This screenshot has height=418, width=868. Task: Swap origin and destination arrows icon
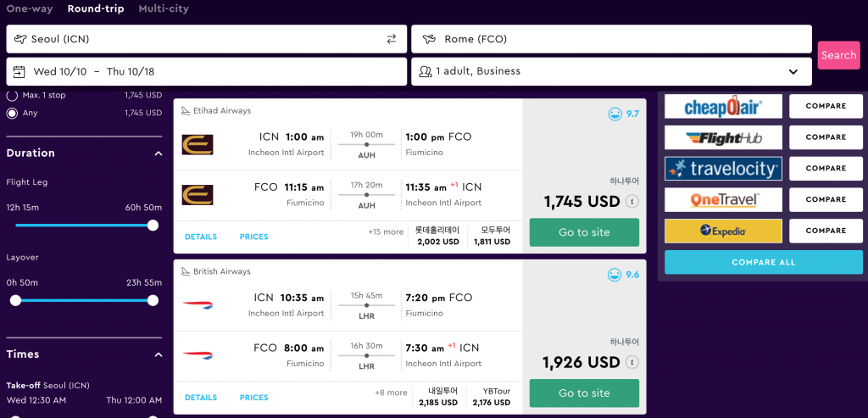tap(392, 39)
